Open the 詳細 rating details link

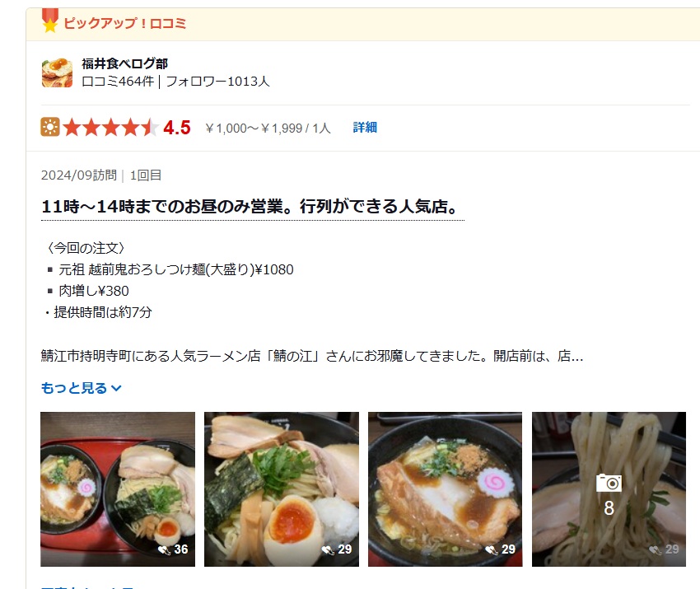click(x=365, y=127)
